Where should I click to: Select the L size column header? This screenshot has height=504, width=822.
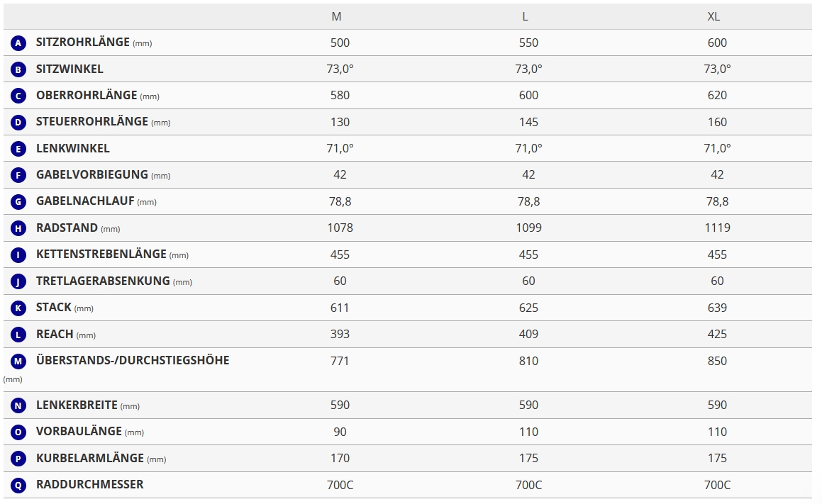525,16
